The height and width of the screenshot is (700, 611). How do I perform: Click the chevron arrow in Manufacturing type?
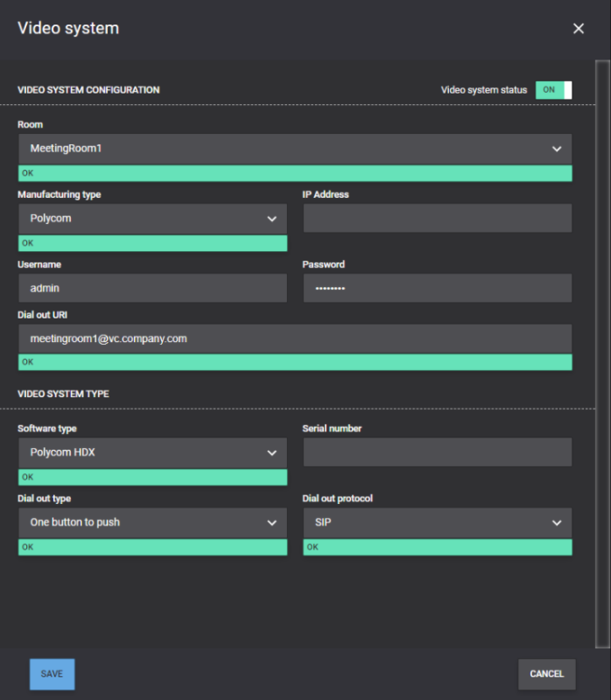point(271,219)
